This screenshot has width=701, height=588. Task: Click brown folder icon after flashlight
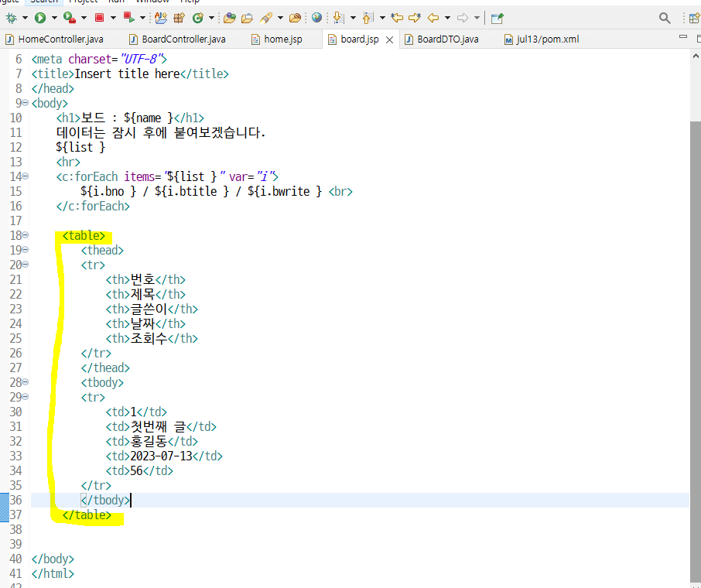click(x=295, y=18)
